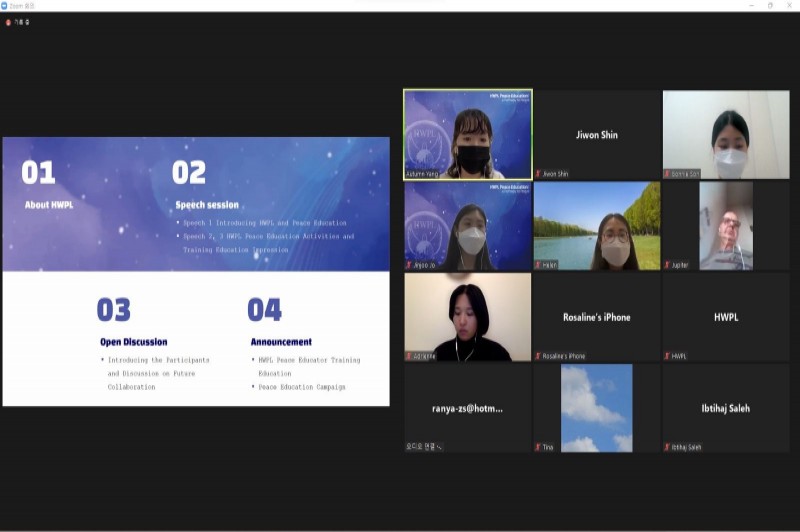Click the Open Discussion heading on slide
The width and height of the screenshot is (800, 532).
tap(134, 342)
